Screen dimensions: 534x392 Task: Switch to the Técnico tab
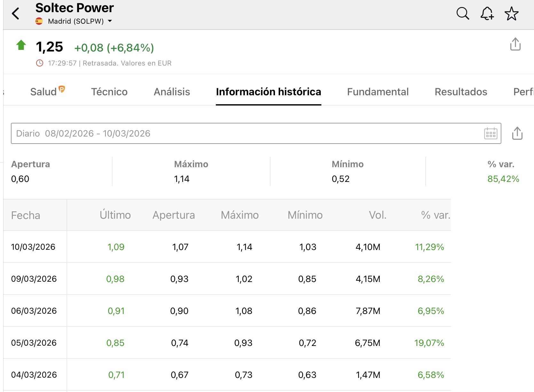tap(109, 92)
